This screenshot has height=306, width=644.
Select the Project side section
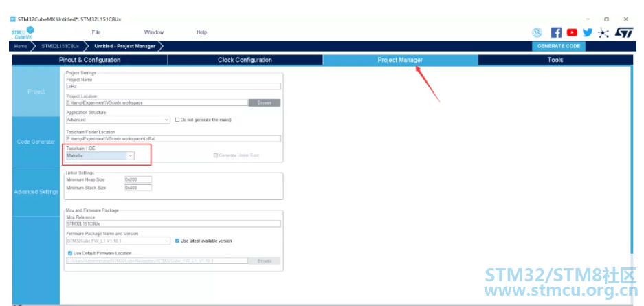pos(36,91)
